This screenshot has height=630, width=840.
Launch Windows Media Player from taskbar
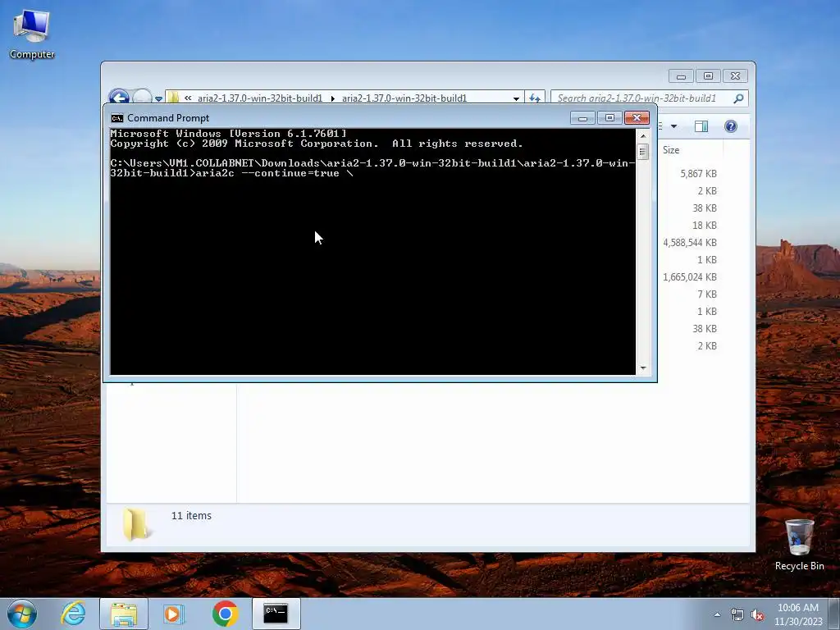pos(173,614)
